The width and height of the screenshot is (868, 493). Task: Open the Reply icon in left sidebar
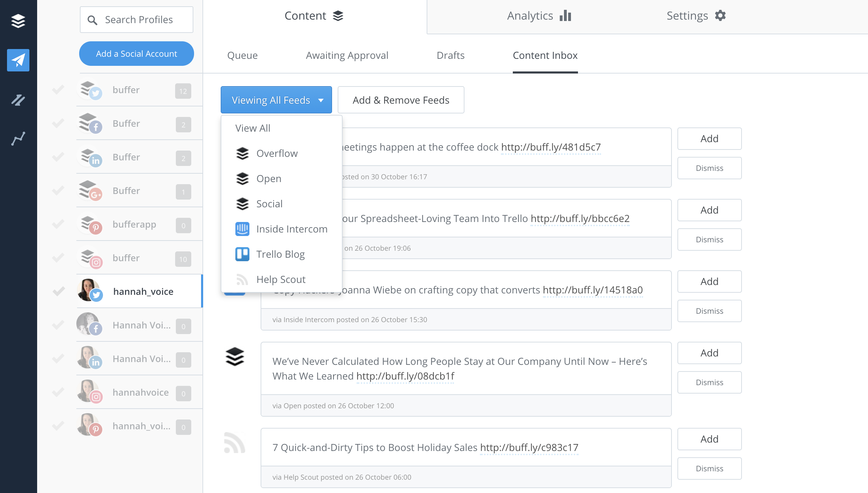[x=18, y=100]
